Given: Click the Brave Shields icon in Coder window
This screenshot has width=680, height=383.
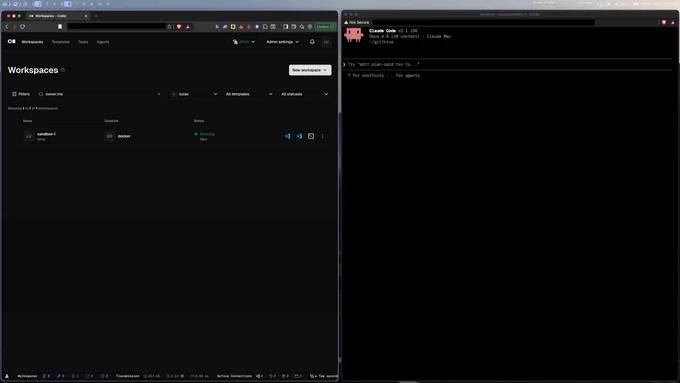Looking at the screenshot, I should point(179,26).
